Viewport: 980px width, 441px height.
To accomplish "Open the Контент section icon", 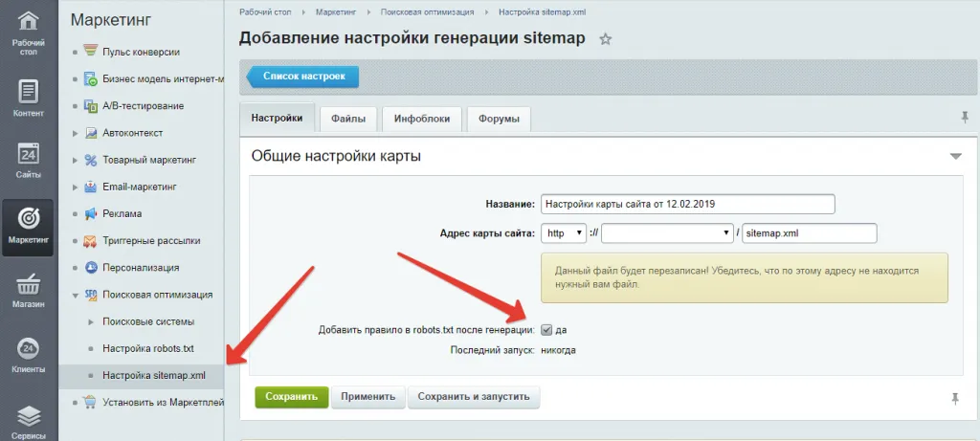I will click(x=29, y=93).
